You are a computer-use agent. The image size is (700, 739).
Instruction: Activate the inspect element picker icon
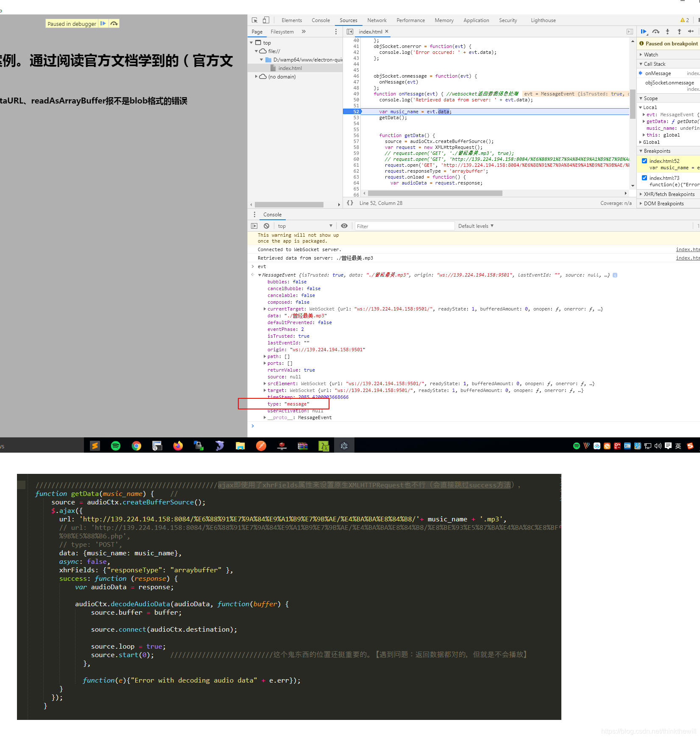(254, 20)
